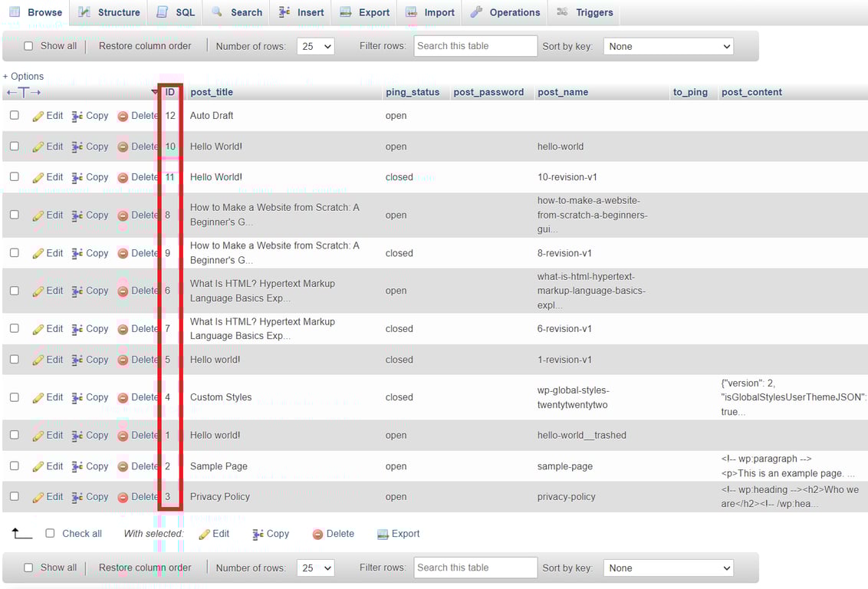Open the Triggers tab
The image size is (868, 589).
pyautogui.click(x=591, y=12)
